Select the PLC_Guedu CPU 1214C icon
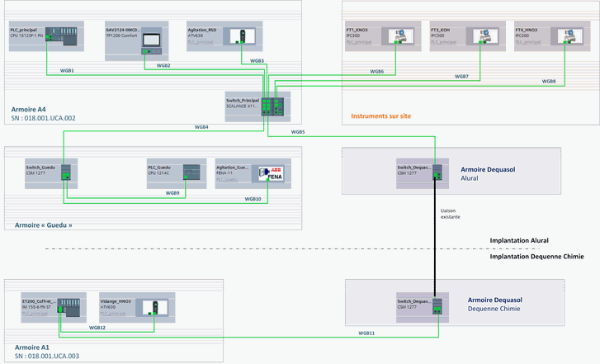The image size is (600, 364). 191,173
